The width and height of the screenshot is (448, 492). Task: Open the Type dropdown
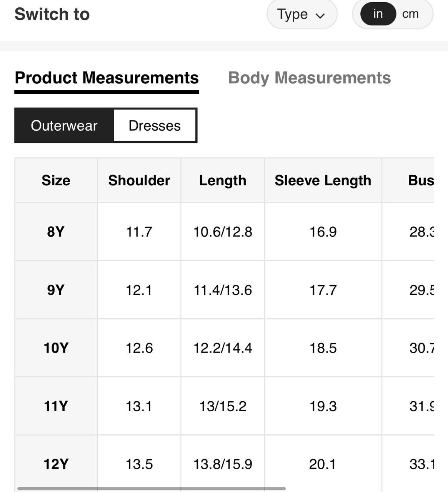pyautogui.click(x=301, y=15)
